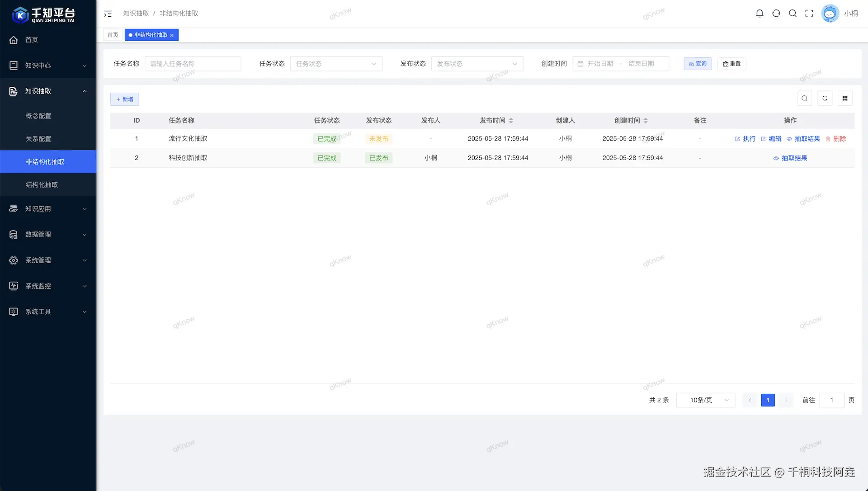The height and width of the screenshot is (491, 868).
Task: Switch to the 首页 tab
Action: point(113,35)
